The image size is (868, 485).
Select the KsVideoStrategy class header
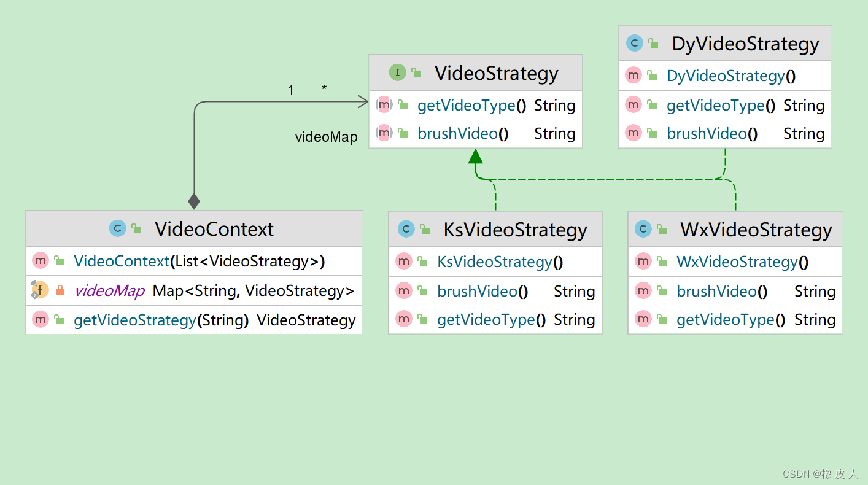[x=495, y=230]
